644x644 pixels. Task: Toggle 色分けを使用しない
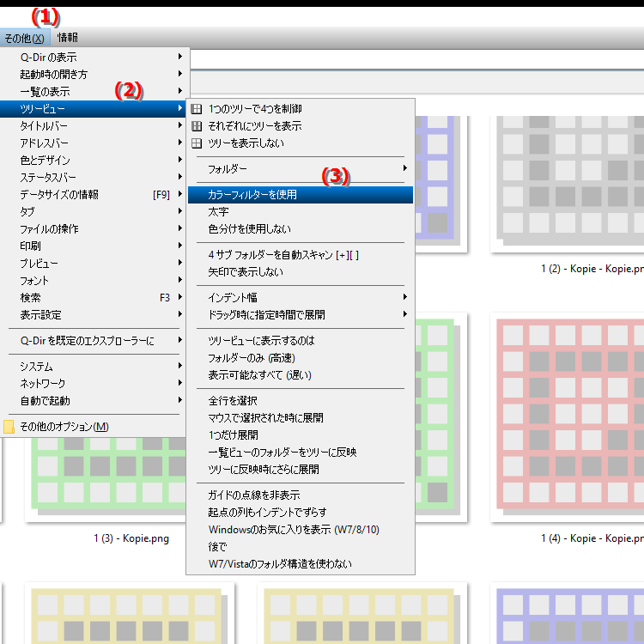coord(301,229)
